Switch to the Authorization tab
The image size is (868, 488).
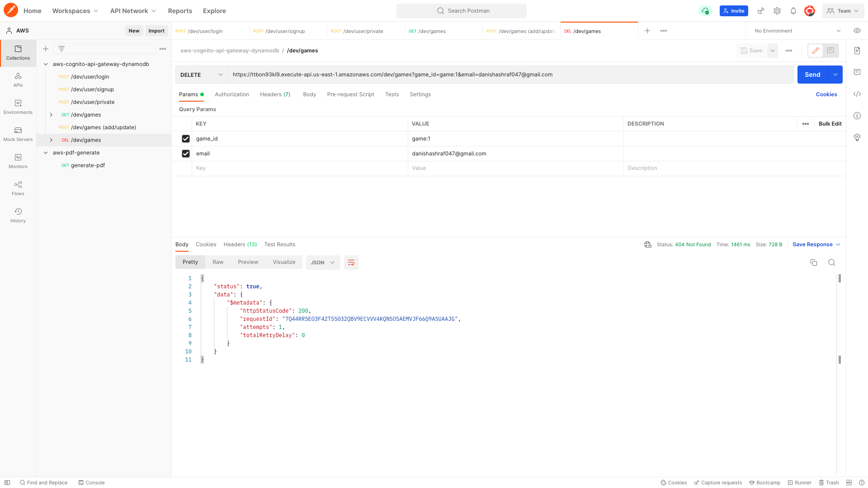[x=231, y=94]
